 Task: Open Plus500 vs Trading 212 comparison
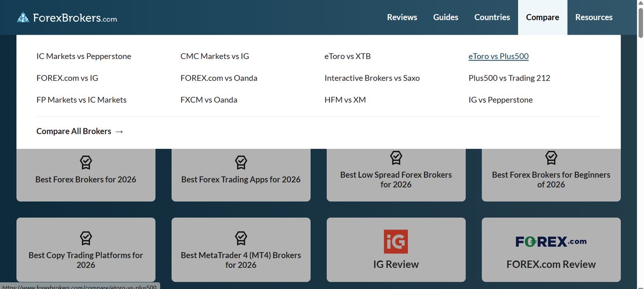point(509,78)
